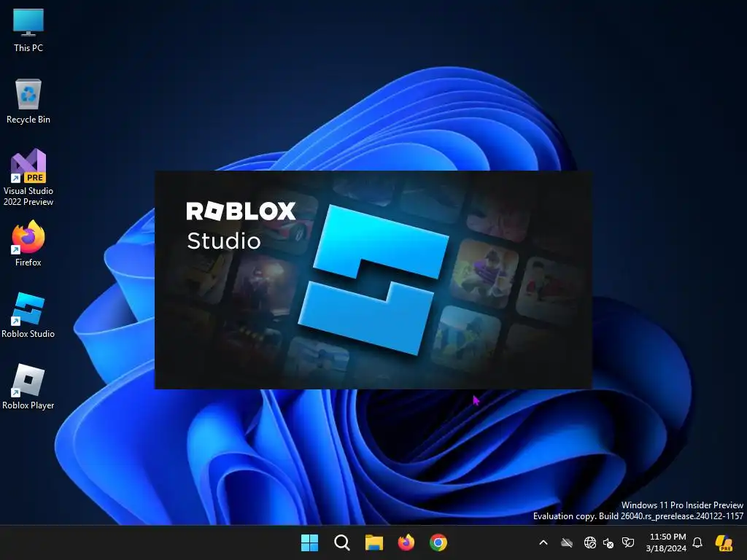
Task: Select the Firefox desktop shortcut
Action: (28, 244)
